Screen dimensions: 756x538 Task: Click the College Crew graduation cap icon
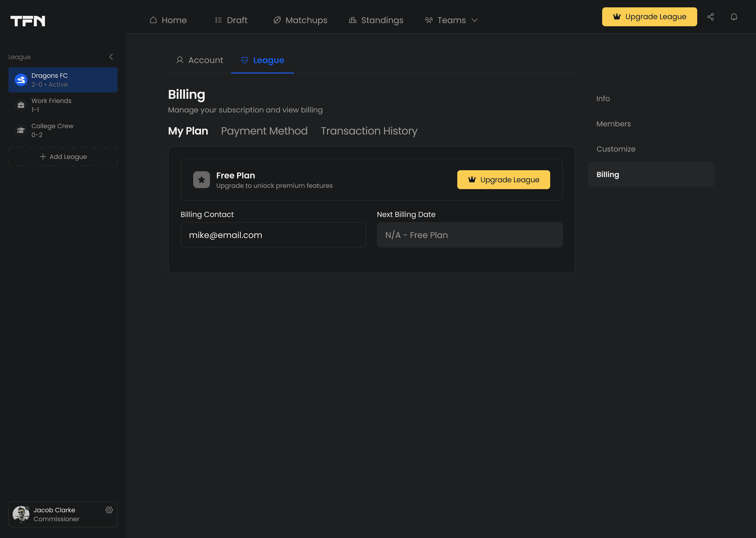tap(21, 130)
